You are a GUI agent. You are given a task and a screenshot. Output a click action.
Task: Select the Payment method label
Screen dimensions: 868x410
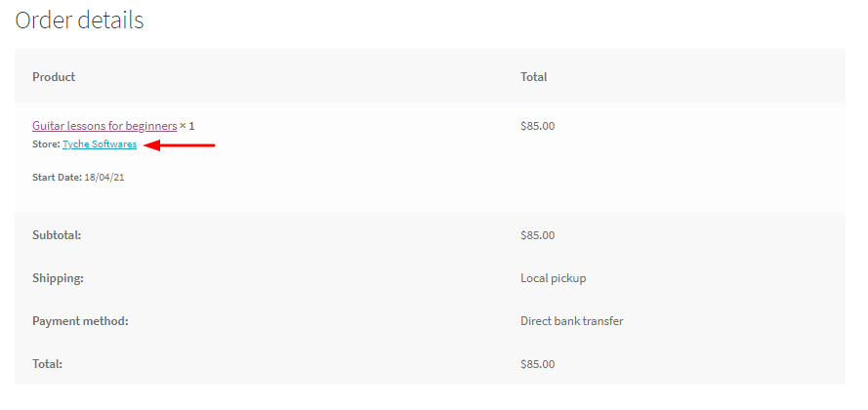click(80, 321)
